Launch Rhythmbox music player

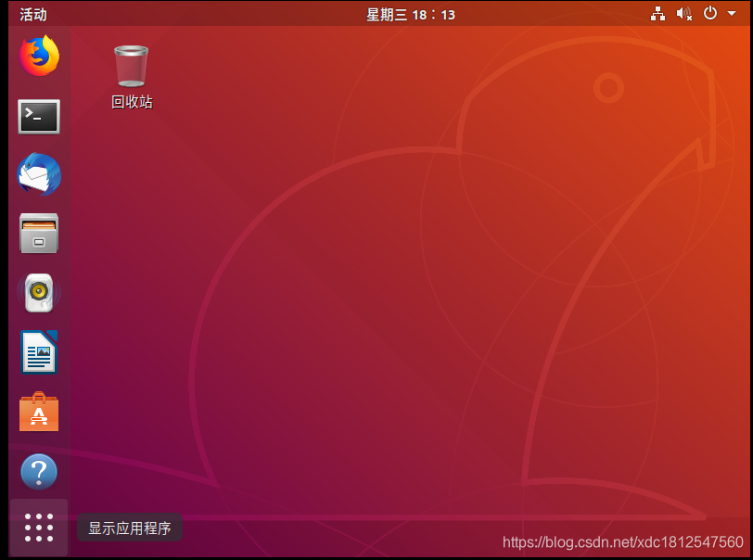coord(39,292)
